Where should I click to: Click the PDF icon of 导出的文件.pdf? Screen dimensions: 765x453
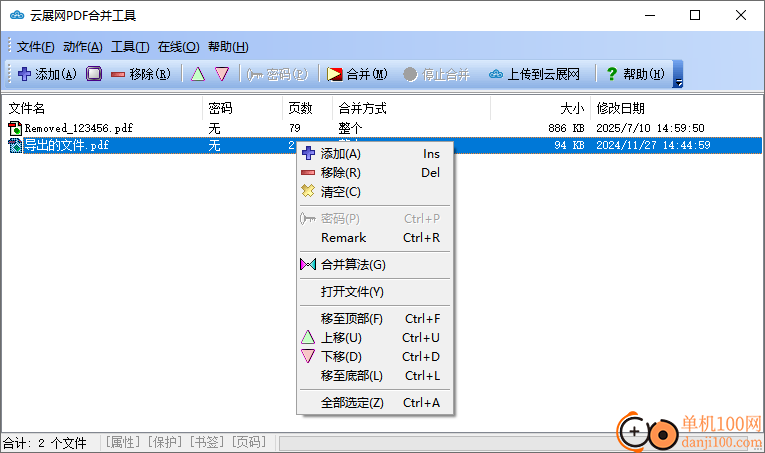15,145
